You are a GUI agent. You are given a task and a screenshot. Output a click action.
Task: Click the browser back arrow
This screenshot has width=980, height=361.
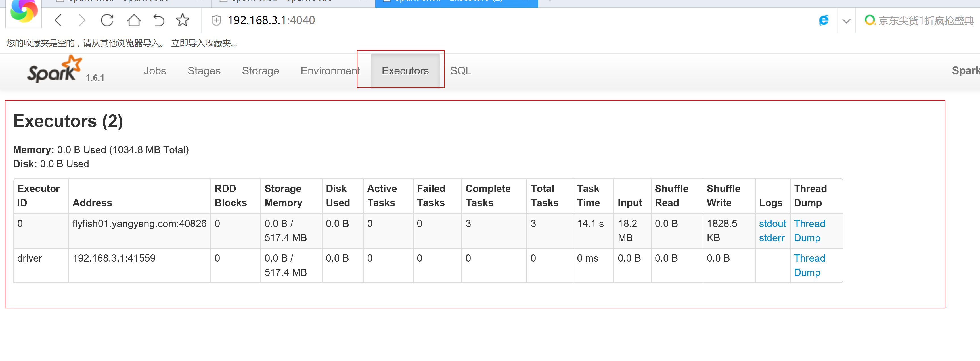(58, 20)
